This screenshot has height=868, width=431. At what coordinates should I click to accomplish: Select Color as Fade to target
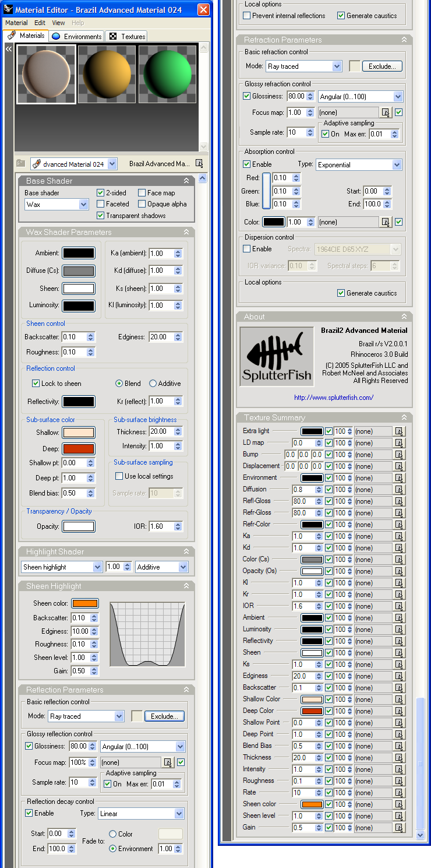click(x=113, y=834)
